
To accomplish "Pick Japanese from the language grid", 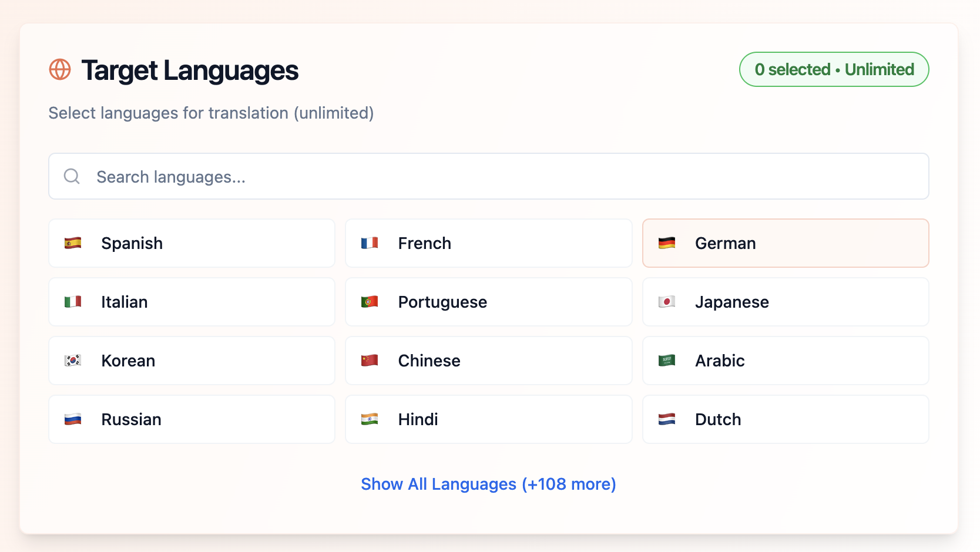I will [786, 302].
